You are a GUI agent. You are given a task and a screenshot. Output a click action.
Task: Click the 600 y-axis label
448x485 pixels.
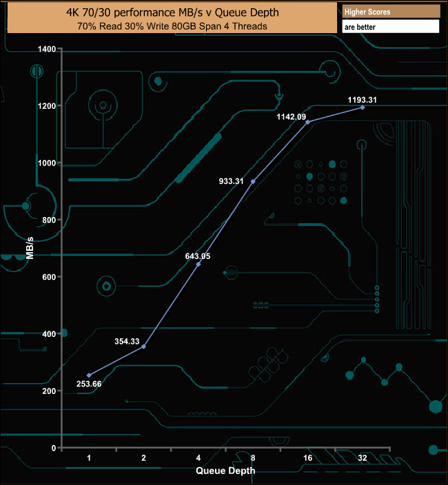(49, 277)
